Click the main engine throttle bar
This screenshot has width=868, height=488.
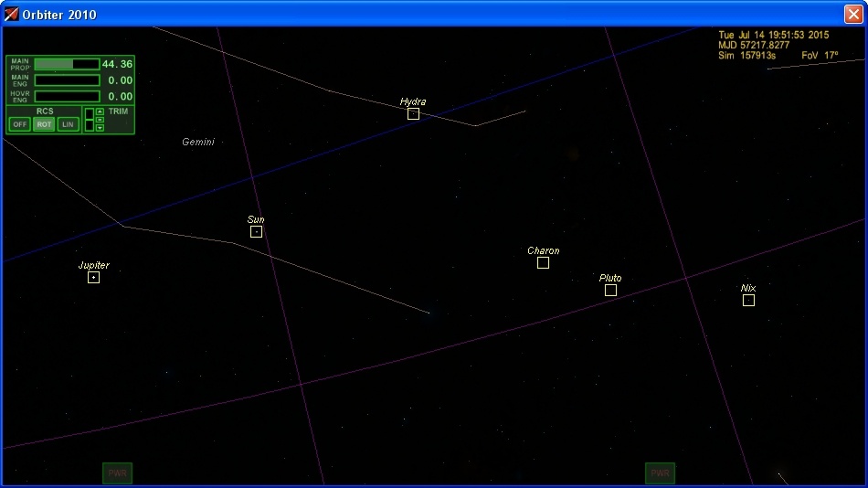point(67,80)
